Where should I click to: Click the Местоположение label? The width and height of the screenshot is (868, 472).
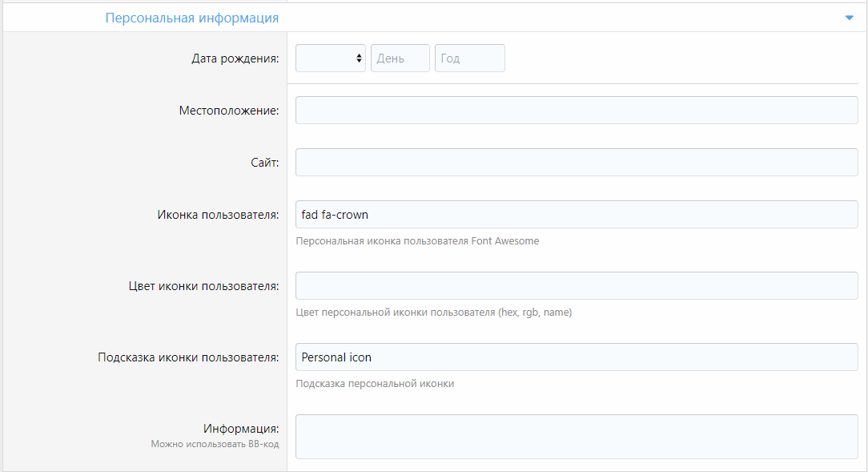pyautogui.click(x=229, y=111)
